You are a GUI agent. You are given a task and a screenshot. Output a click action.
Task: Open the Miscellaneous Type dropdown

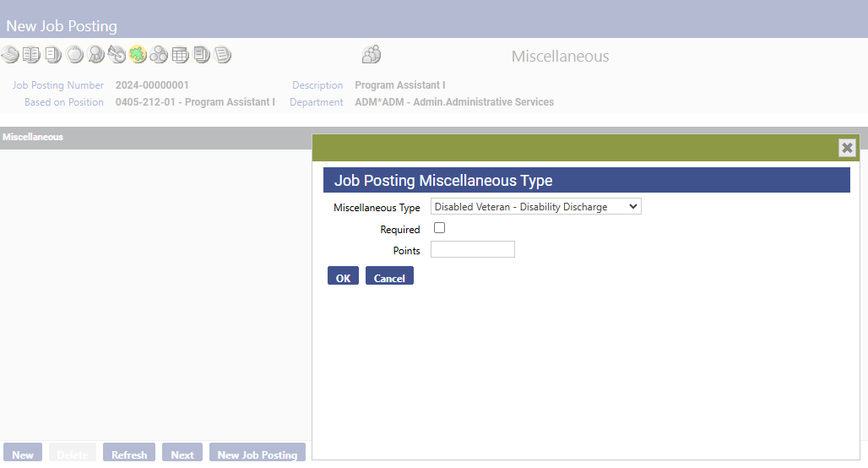click(536, 207)
